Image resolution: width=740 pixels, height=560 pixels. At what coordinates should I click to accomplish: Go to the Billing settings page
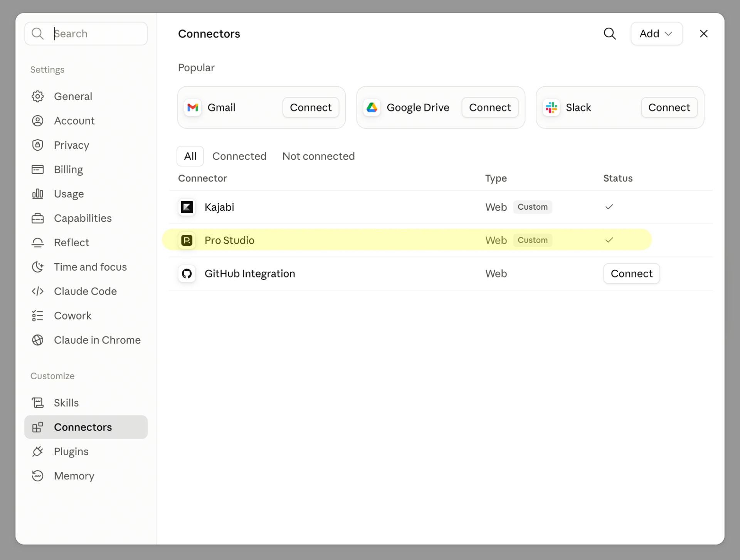[86, 170]
